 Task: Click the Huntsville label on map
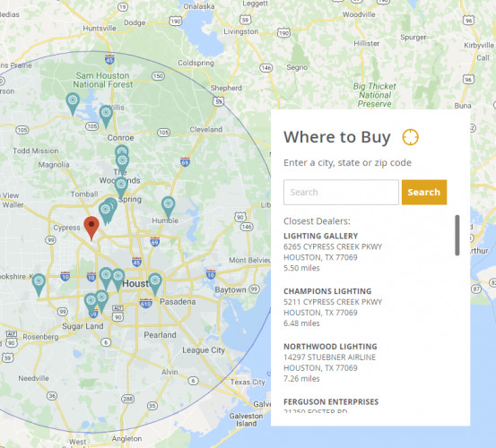[x=100, y=28]
